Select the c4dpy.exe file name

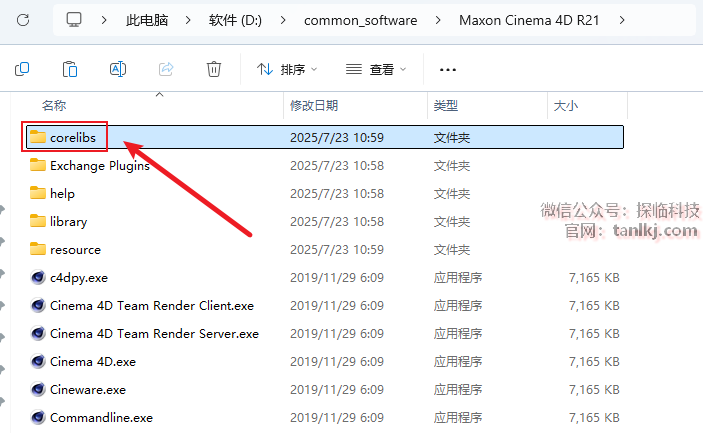(x=79, y=277)
